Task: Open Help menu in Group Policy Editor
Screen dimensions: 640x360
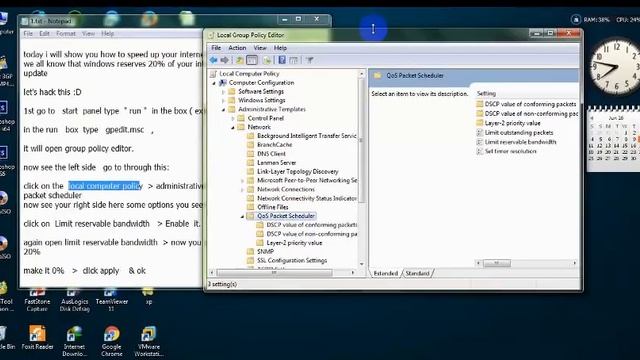Action: tap(280, 48)
